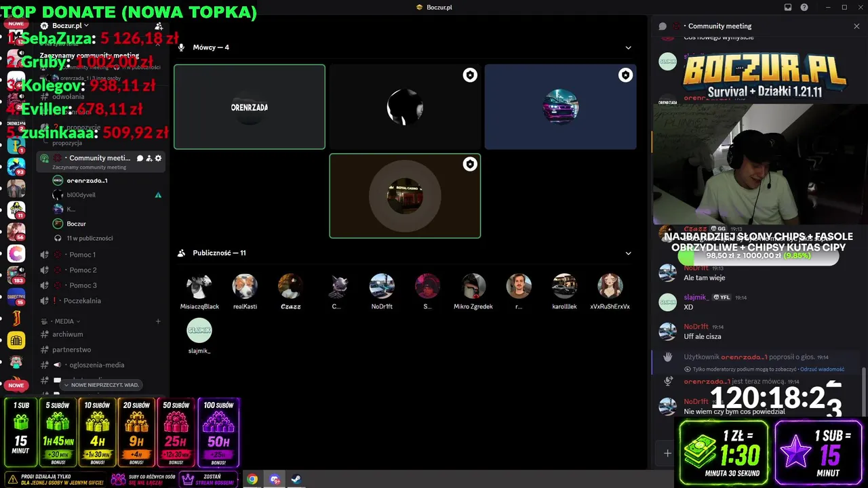Viewport: 868px width, 488px height.
Task: Open the Royal Casino speaker tile
Action: pyautogui.click(x=405, y=196)
